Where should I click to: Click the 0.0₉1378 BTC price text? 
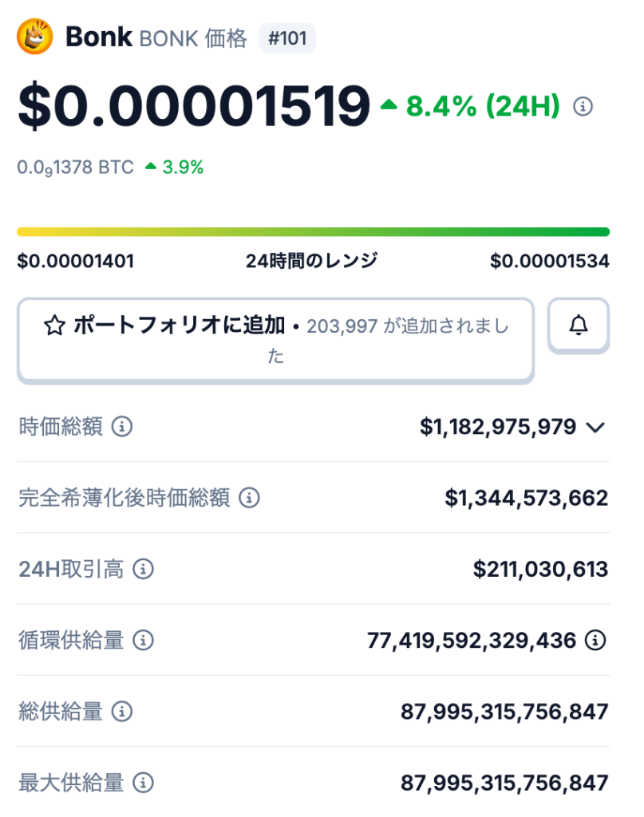point(74,168)
